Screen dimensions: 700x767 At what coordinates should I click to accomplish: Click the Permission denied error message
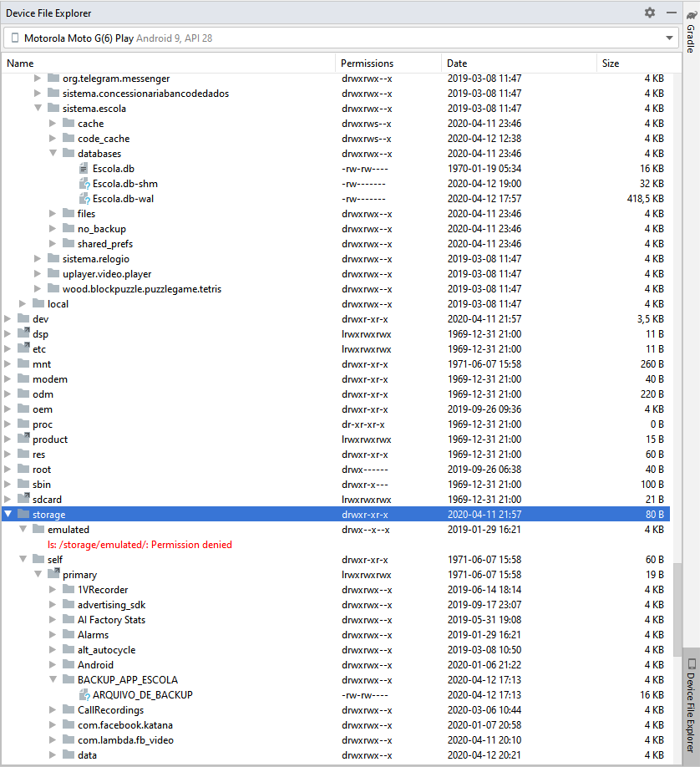tap(139, 545)
